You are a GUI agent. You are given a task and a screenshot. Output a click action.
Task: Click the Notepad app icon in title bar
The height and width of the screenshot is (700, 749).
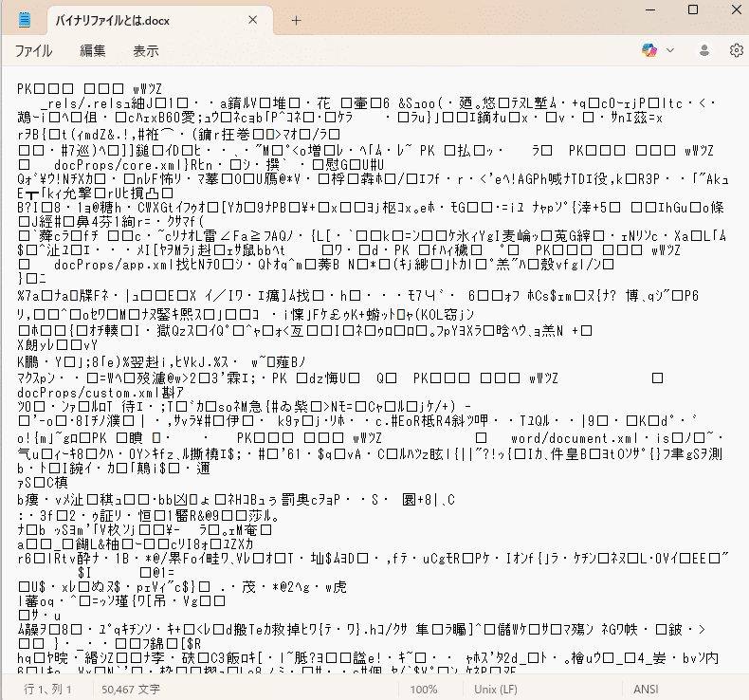point(25,20)
